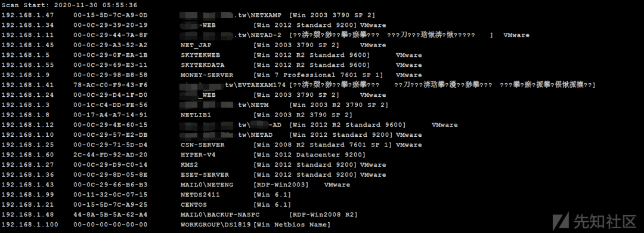Click IP address 192.168.1.11
Image resolution: width=644 pixels, height=233 pixels.
[x=27, y=35]
